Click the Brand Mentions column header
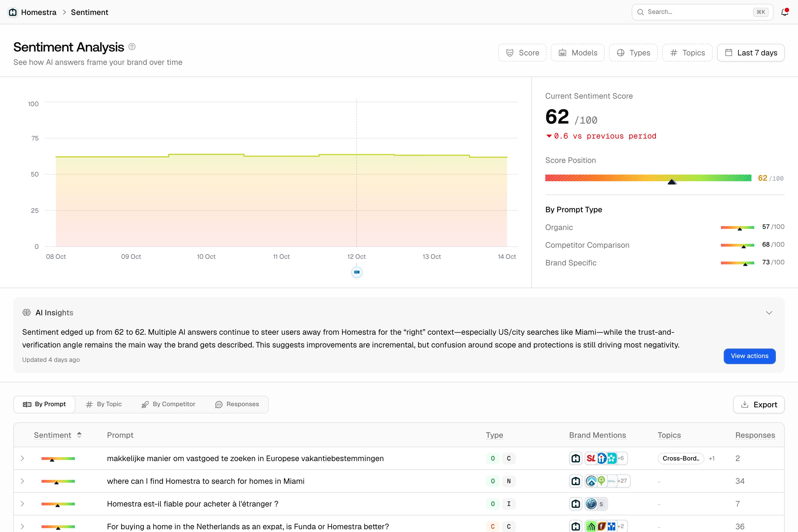Image resolution: width=798 pixels, height=532 pixels. coord(597,435)
